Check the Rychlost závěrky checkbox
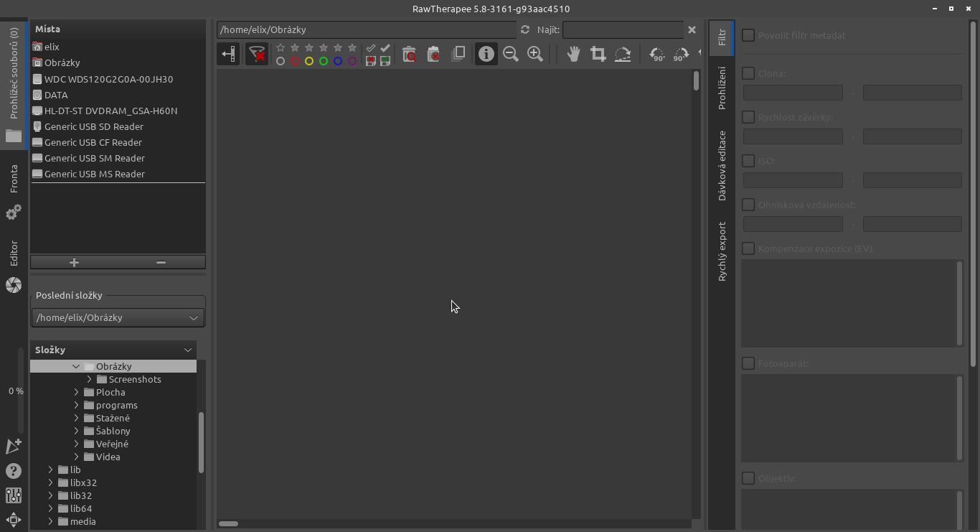Image resolution: width=980 pixels, height=532 pixels. pyautogui.click(x=748, y=117)
